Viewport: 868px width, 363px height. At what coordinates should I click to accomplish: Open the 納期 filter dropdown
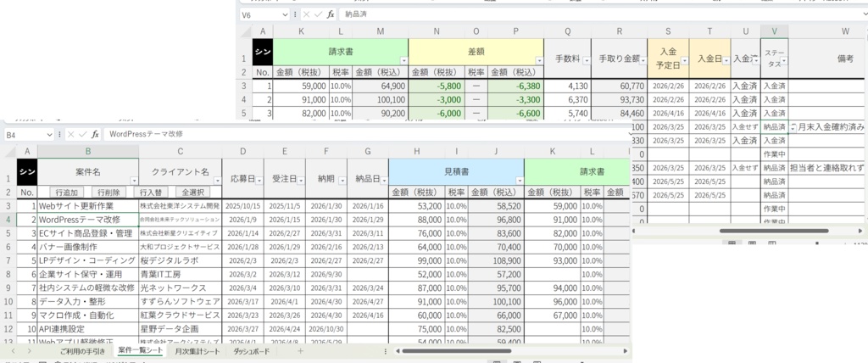point(342,181)
